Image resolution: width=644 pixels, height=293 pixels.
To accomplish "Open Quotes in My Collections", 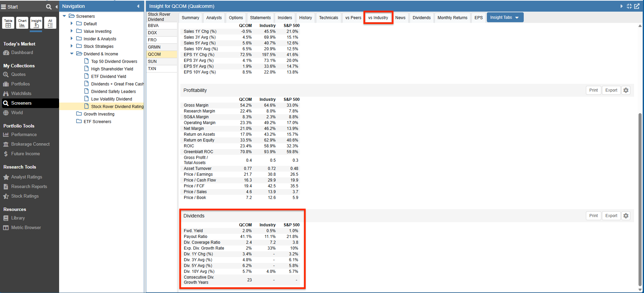I will [x=18, y=74].
